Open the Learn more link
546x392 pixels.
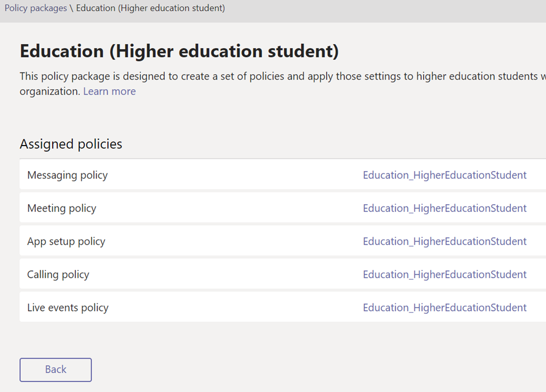point(109,91)
